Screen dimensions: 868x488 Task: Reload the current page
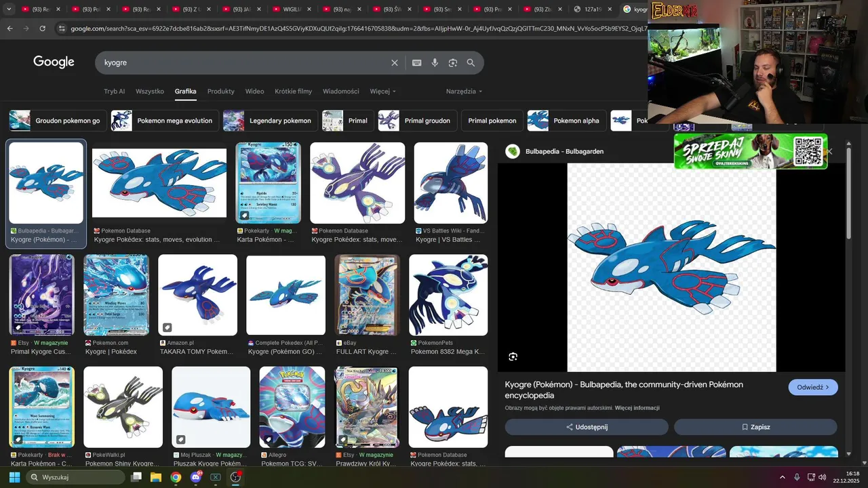click(x=42, y=28)
